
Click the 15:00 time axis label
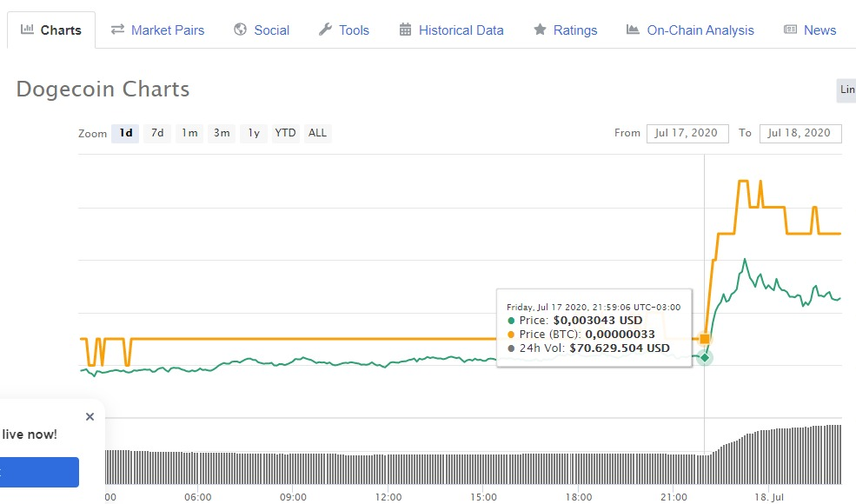(x=483, y=497)
